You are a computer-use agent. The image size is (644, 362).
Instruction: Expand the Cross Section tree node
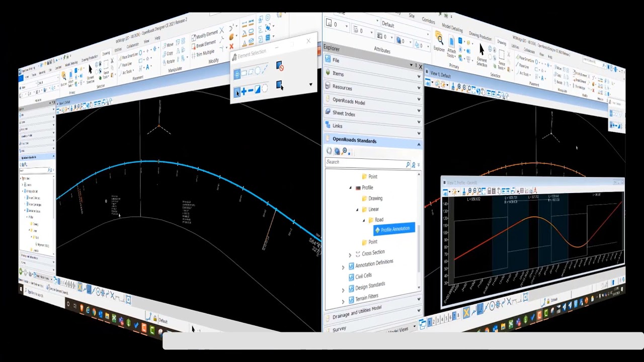click(x=350, y=255)
